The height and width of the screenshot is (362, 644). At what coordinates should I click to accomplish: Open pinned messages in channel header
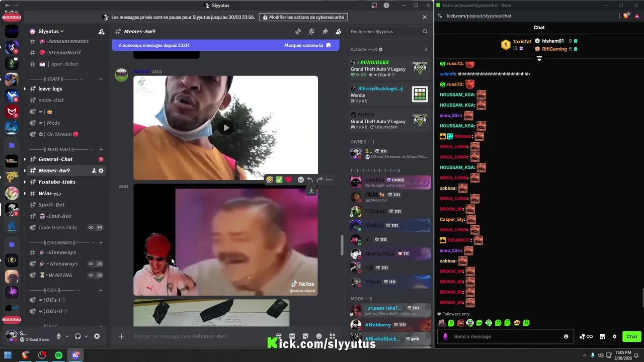(x=325, y=31)
